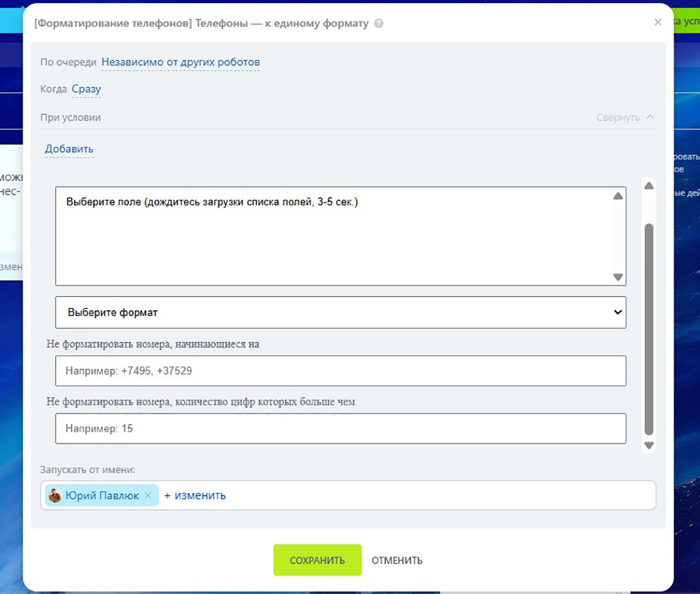
Task: Click the field list scroll-down arrow
Action: click(618, 277)
